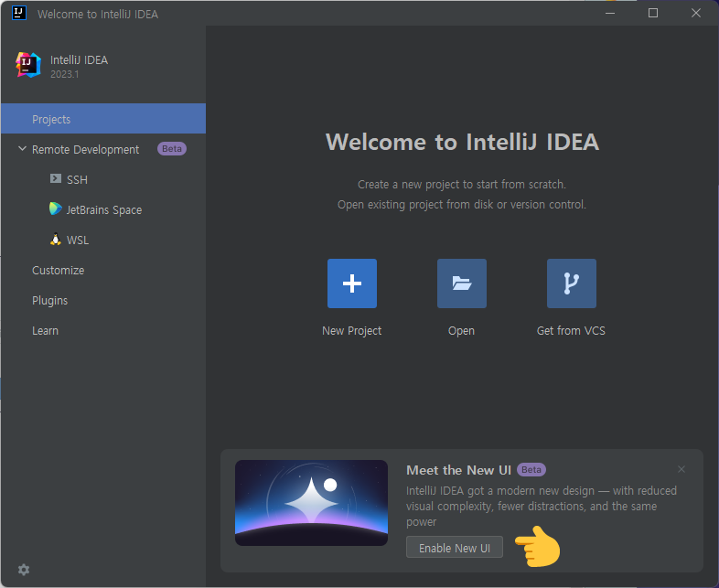Click Enable New UI button
Image resolution: width=719 pixels, height=588 pixels.
455,548
